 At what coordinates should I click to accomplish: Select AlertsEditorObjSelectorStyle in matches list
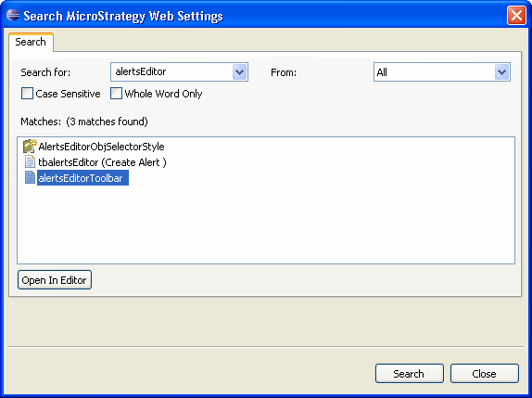[101, 147]
